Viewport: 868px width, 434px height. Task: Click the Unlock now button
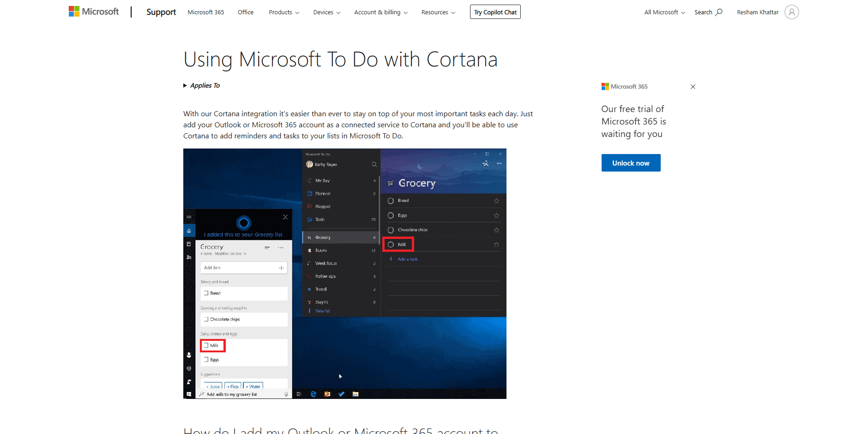click(631, 163)
